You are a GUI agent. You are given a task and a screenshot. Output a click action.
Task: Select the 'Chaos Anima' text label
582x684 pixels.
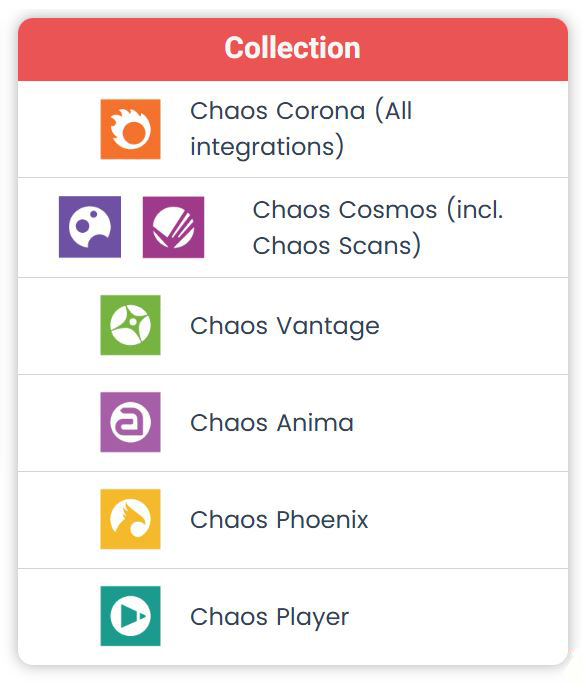[x=272, y=423]
